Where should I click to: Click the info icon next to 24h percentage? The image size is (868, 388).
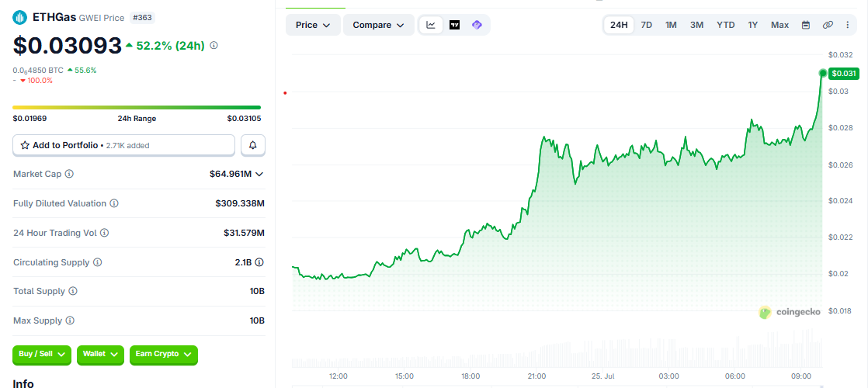(214, 45)
